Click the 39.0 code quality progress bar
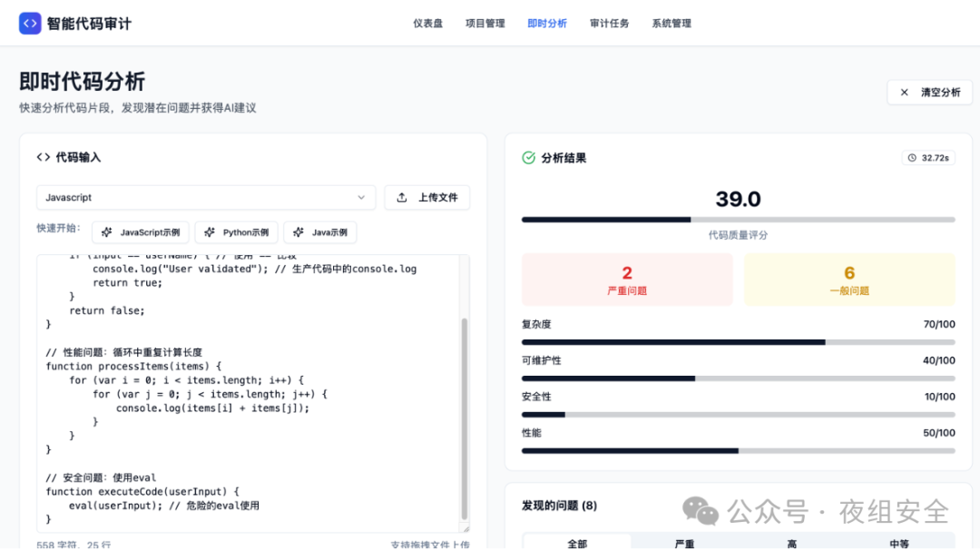Image resolution: width=980 pixels, height=550 pixels. coord(738,220)
